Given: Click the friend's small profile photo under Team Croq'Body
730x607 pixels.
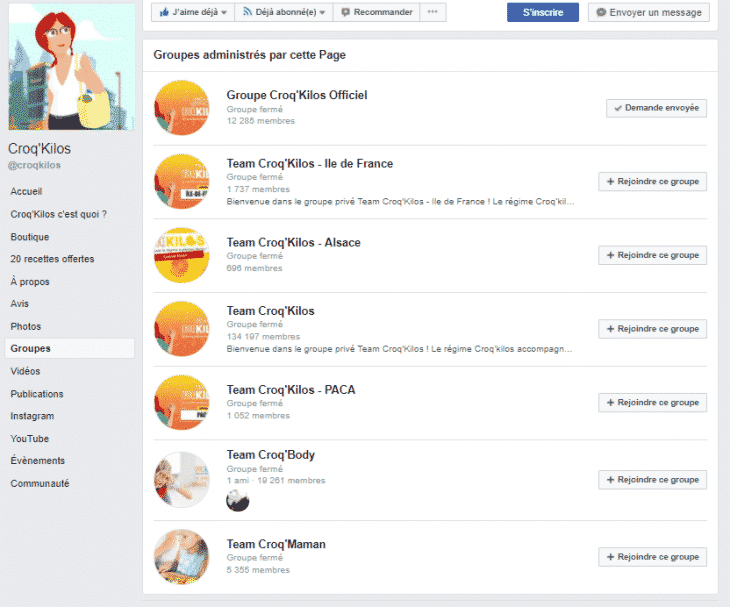Looking at the screenshot, I should click(238, 500).
